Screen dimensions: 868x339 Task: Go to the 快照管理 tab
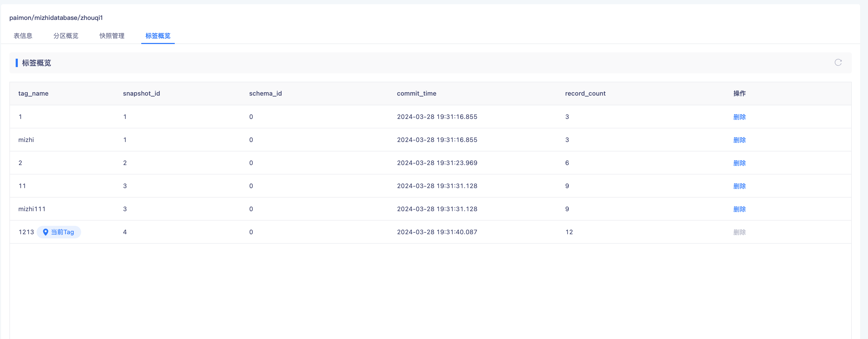pos(112,36)
